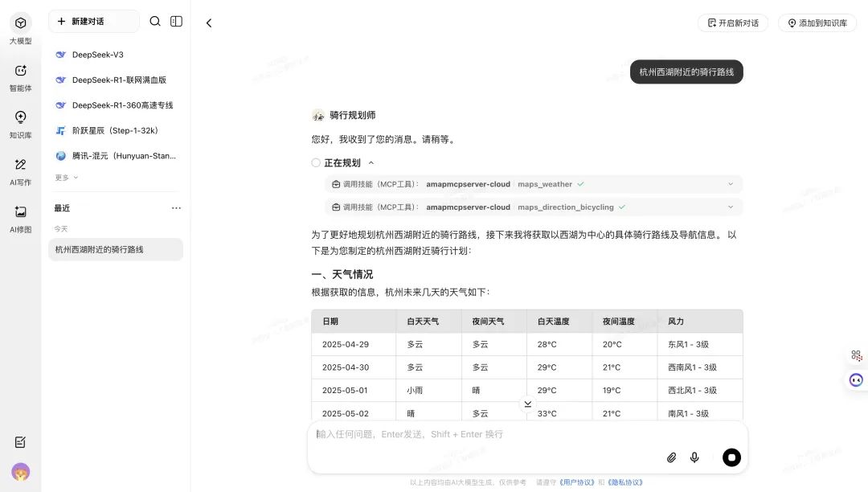Stop generation with the black stop button
The height and width of the screenshot is (492, 868).
click(731, 457)
